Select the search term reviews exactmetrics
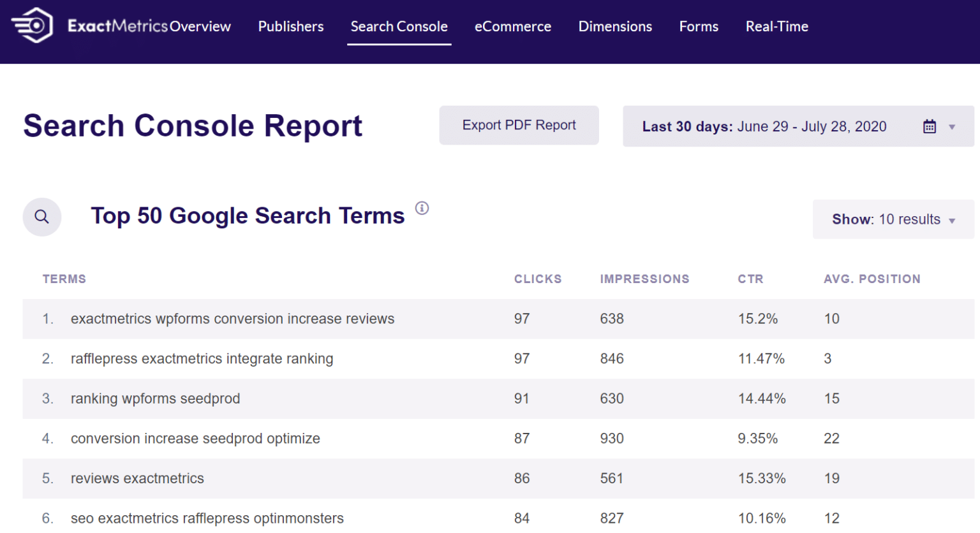Image resolution: width=980 pixels, height=533 pixels. coord(137,478)
